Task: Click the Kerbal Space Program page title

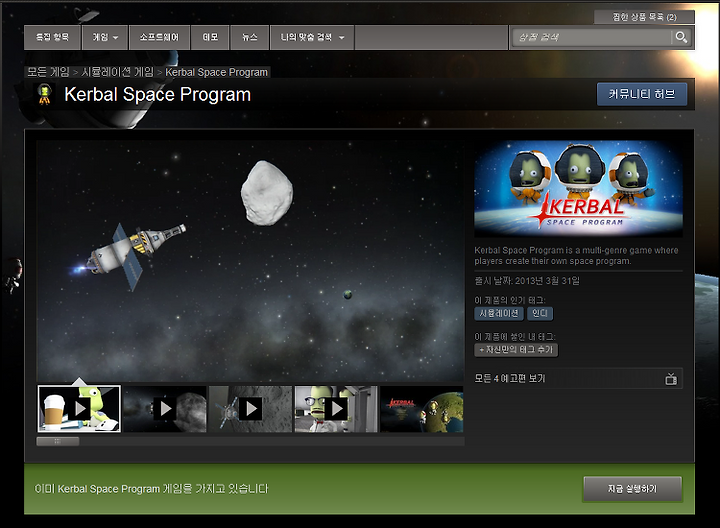Action: 158,95
